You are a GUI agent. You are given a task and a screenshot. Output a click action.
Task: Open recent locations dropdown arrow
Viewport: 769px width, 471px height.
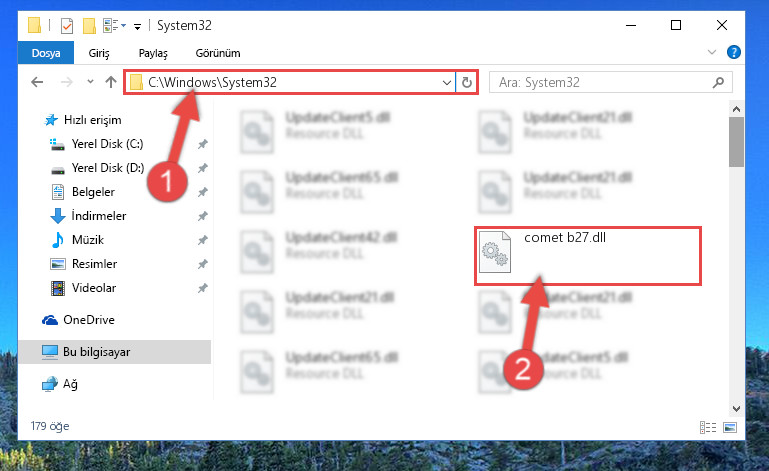tap(90, 82)
